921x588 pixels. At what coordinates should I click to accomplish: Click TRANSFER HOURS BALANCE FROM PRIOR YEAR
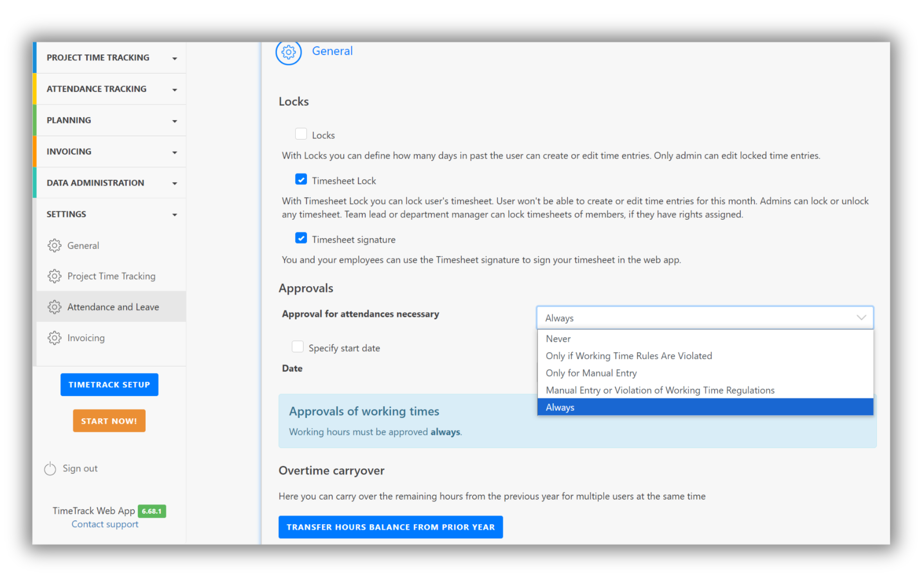point(391,527)
